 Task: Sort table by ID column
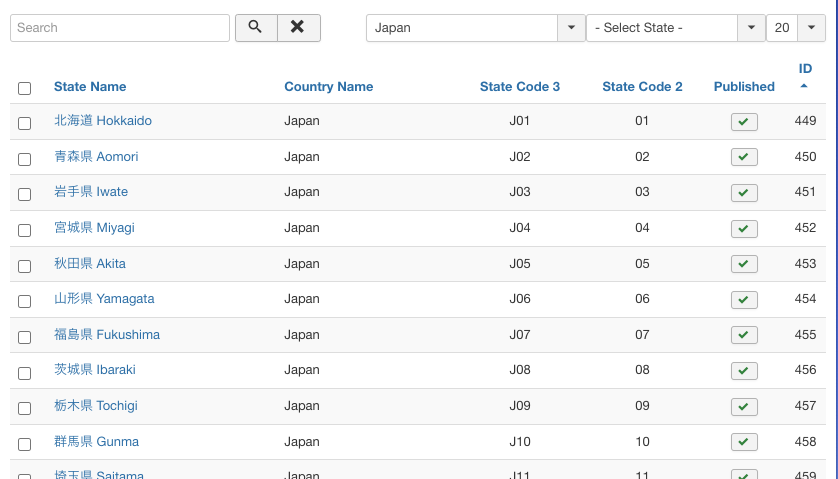(x=805, y=69)
